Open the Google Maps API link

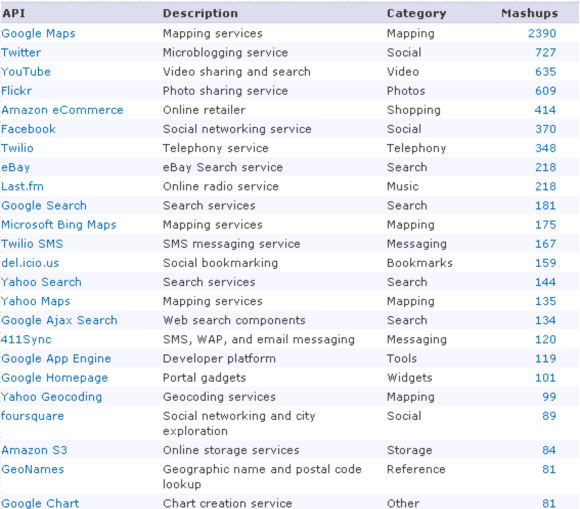(38, 34)
